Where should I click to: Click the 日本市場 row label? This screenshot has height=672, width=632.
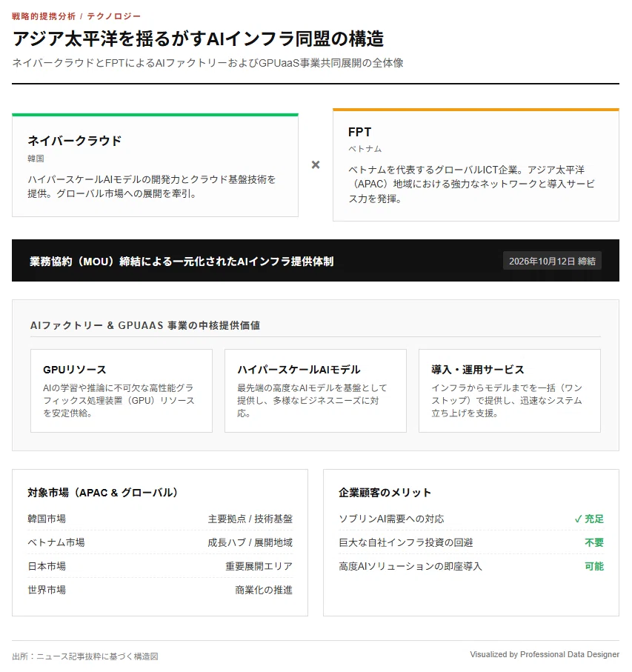pos(47,566)
